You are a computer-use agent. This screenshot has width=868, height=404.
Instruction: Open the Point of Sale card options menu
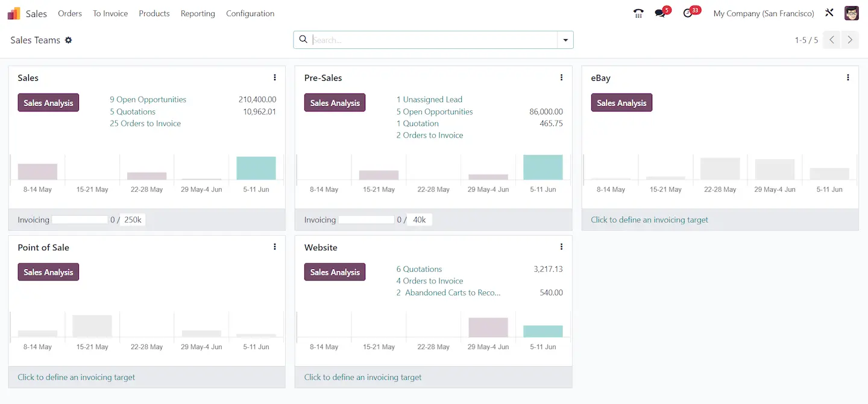point(275,247)
